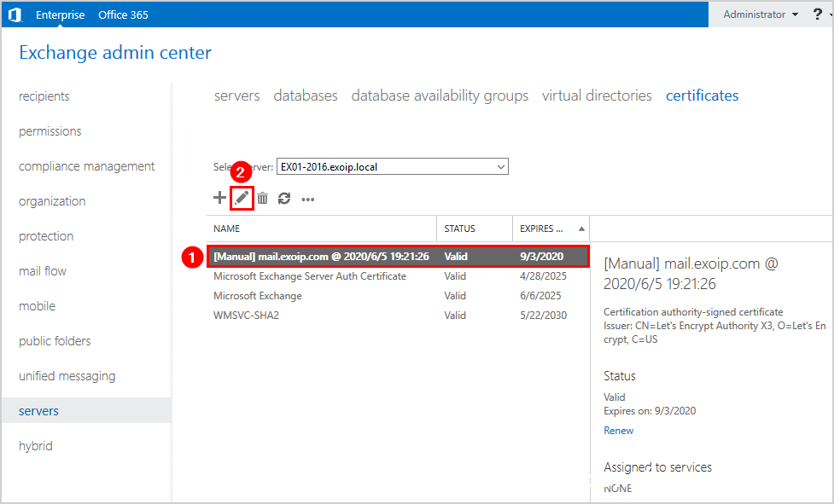Open the protection section
Screen dimensions: 834x504
(46, 236)
